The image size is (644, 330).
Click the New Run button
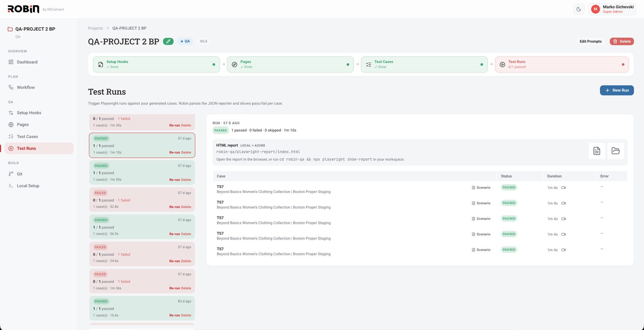click(x=617, y=90)
